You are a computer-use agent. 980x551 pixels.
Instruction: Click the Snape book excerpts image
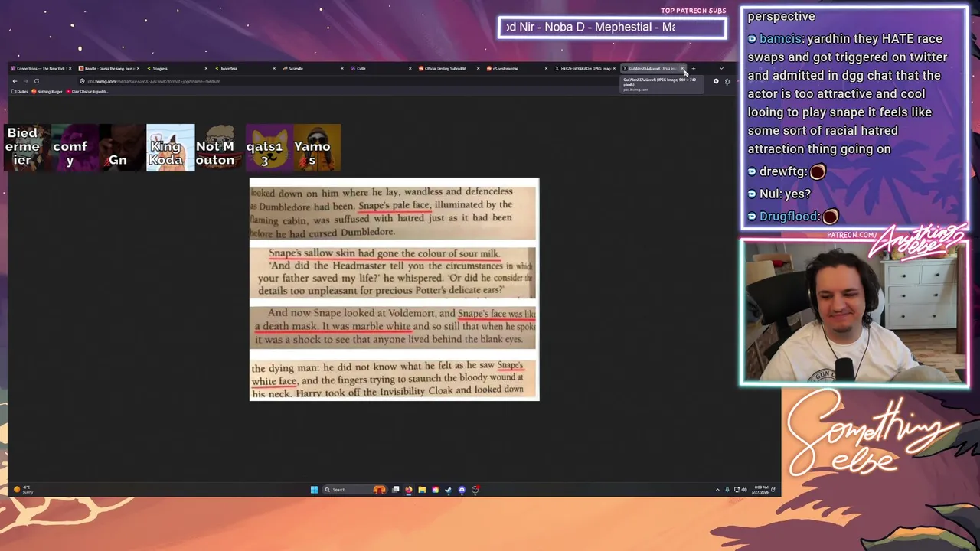coord(394,289)
